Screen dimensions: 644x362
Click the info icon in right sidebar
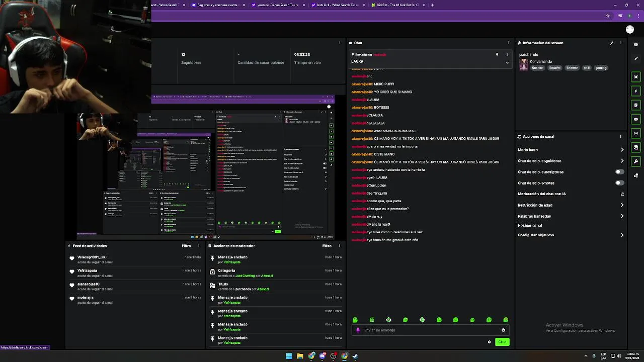point(636,44)
